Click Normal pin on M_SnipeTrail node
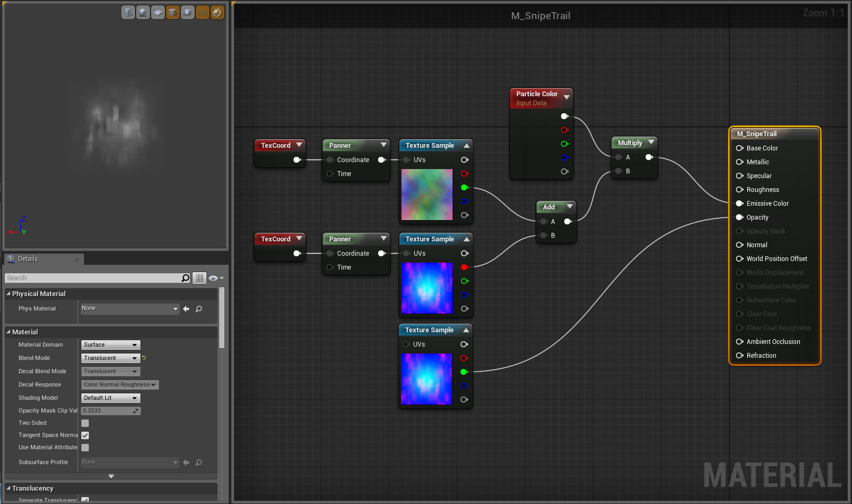The height and width of the screenshot is (504, 852). tap(740, 245)
